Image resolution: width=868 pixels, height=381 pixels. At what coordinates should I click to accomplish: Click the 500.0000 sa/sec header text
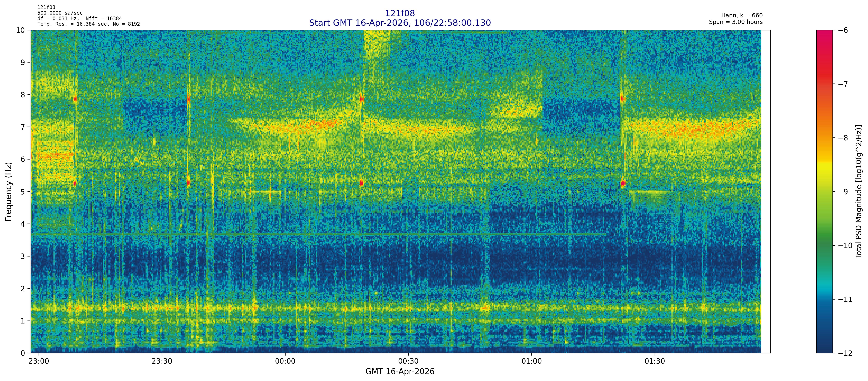click(60, 13)
